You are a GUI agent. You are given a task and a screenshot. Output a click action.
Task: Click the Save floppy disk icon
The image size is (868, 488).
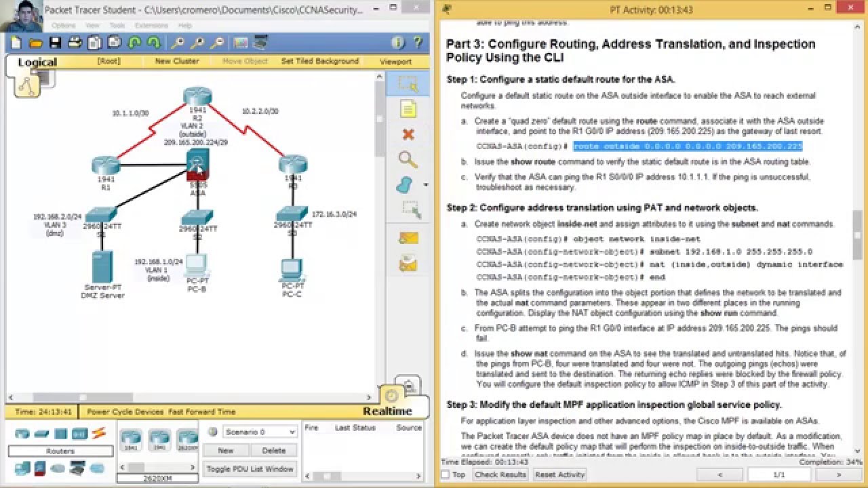pyautogui.click(x=55, y=43)
